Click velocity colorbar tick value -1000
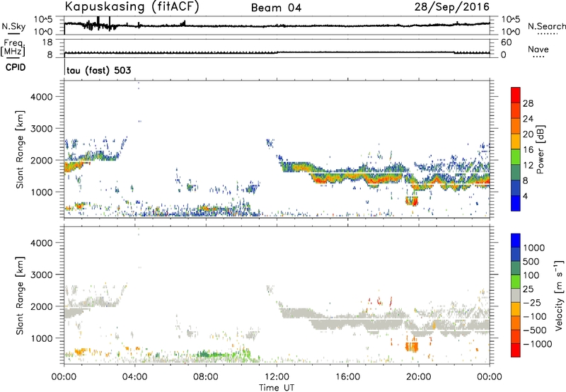Screen dimensions: 566x392 pyautogui.click(x=538, y=344)
